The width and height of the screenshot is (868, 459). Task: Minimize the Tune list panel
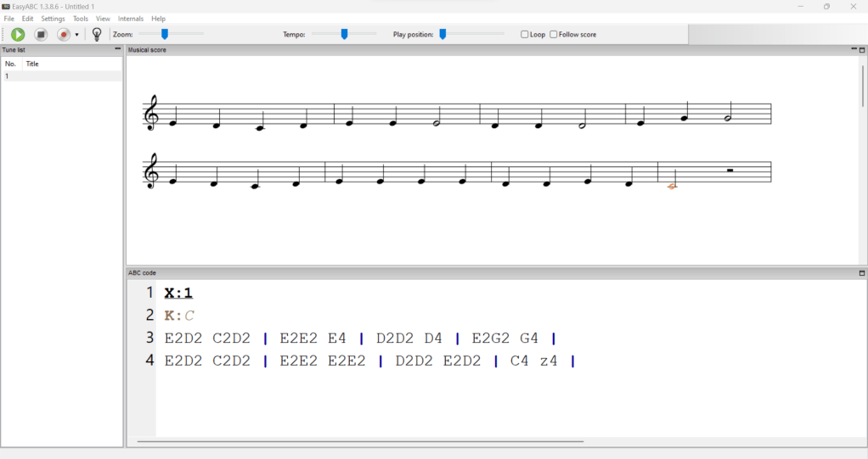pyautogui.click(x=117, y=49)
